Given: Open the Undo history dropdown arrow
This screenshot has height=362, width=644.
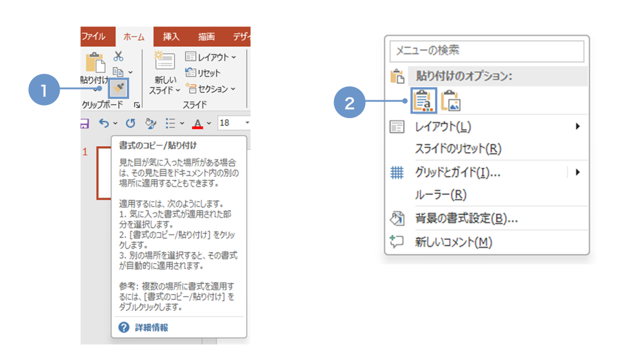Looking at the screenshot, I should [115, 123].
